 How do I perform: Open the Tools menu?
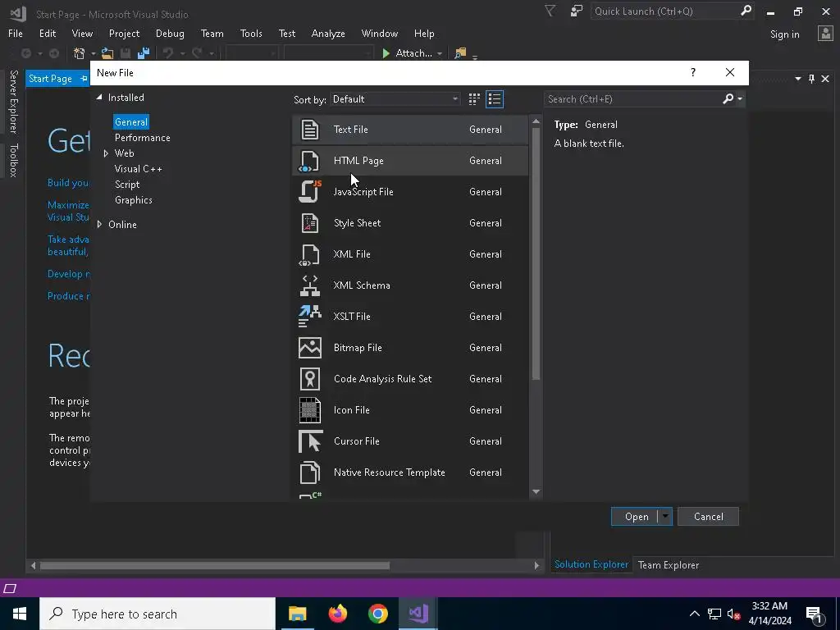[x=251, y=33]
